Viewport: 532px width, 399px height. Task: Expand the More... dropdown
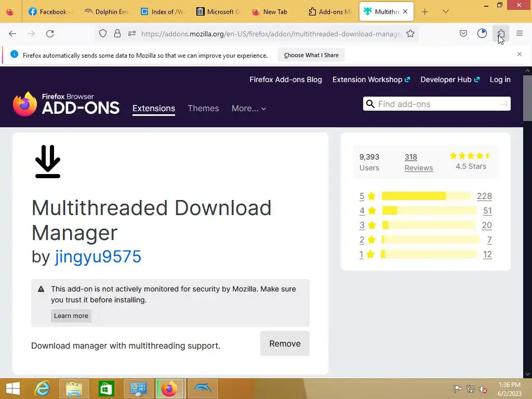[x=249, y=108]
